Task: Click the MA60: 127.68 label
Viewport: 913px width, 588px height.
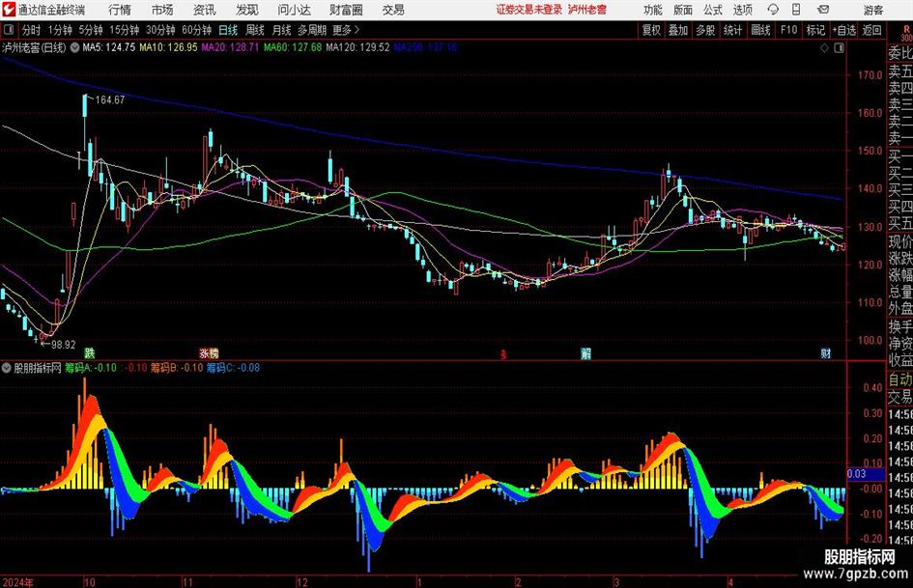Action: tap(293, 47)
